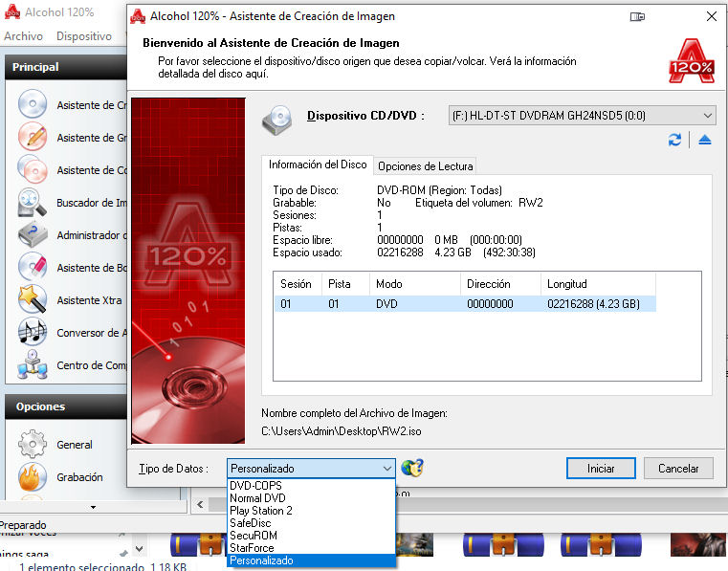Screen dimensions: 728x571
Task: Click the Principal panel header
Action: click(66, 67)
